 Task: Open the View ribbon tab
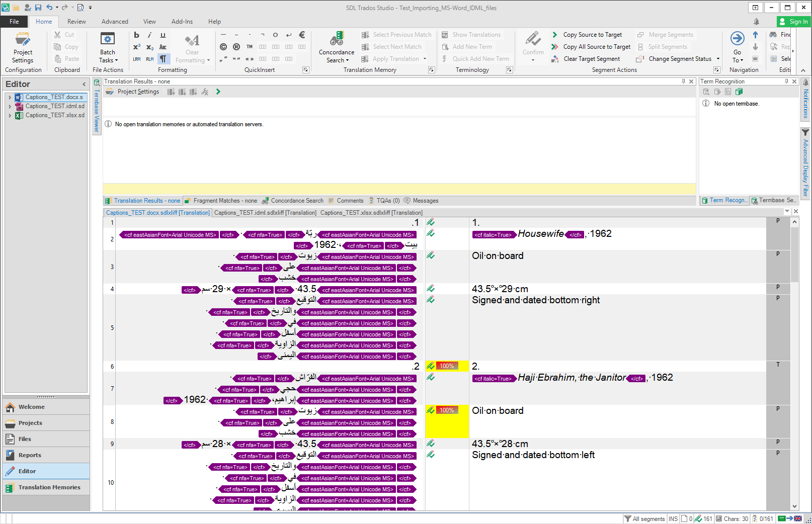149,22
